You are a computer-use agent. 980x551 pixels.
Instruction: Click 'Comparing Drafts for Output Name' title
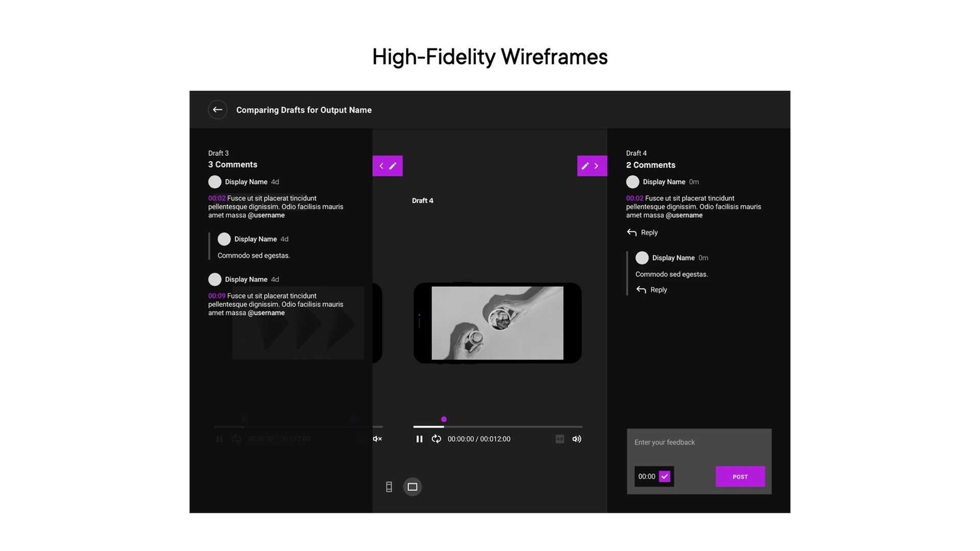coord(304,110)
